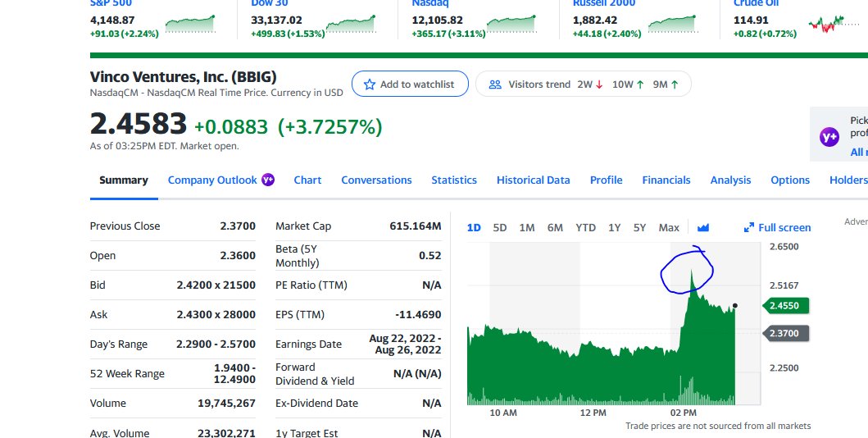The image size is (868, 438).
Task: Click the Russell 2000 mini sparkline chart
Action: tap(673, 24)
